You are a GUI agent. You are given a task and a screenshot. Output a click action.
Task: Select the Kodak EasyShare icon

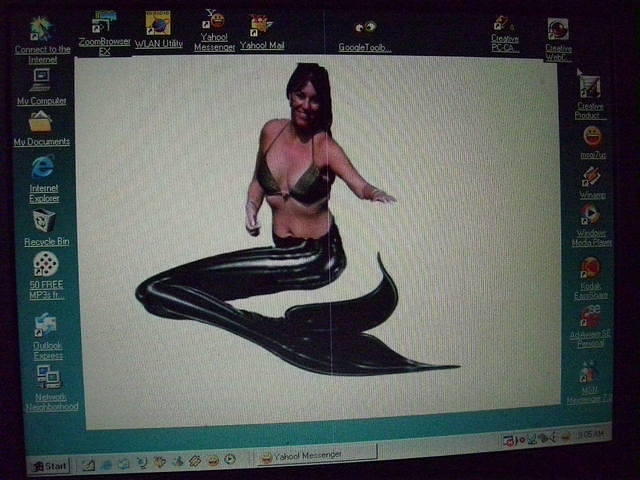coord(590,268)
